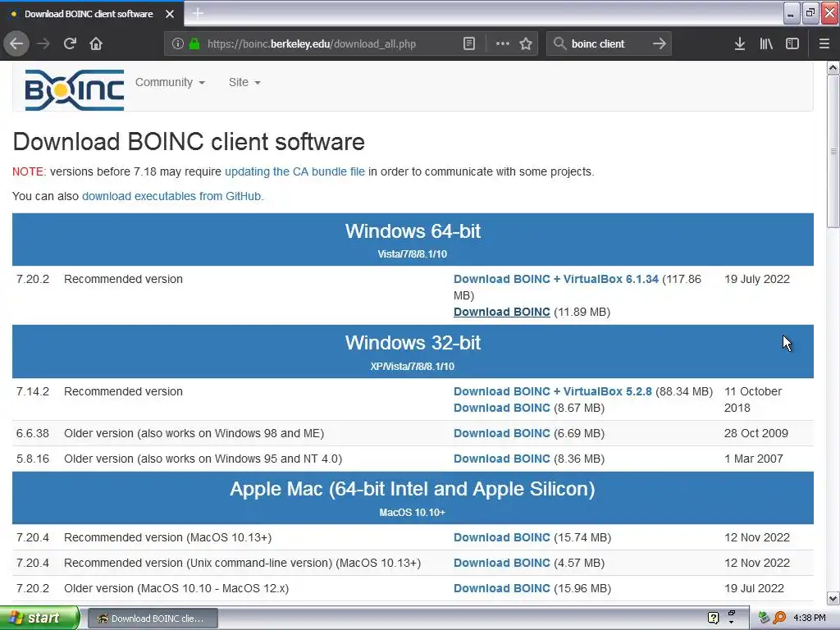Click the 4:38 PM system clock

pyautogui.click(x=810, y=618)
